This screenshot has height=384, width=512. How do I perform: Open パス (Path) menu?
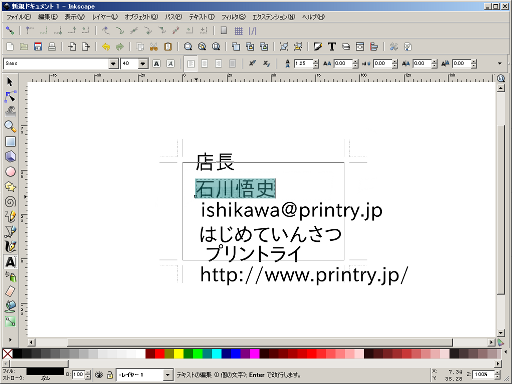tap(173, 17)
